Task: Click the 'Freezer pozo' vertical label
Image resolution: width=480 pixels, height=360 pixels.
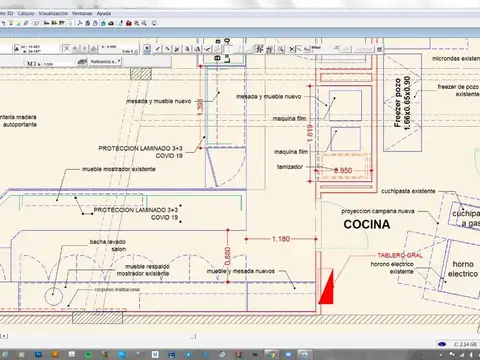Action: (x=397, y=103)
